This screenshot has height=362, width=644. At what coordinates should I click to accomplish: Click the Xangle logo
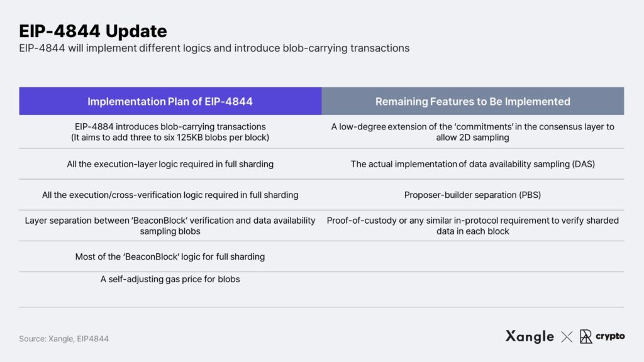click(530, 337)
